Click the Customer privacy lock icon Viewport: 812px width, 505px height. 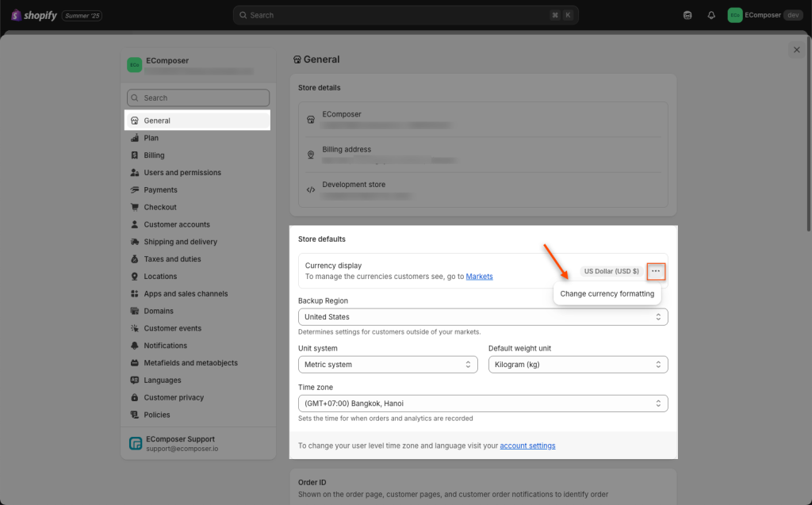[135, 397]
